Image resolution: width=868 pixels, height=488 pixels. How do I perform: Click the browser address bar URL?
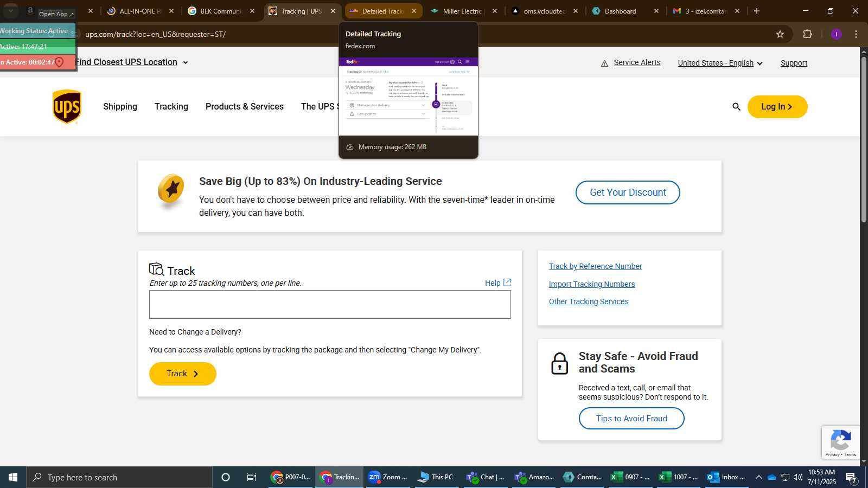pos(155,34)
